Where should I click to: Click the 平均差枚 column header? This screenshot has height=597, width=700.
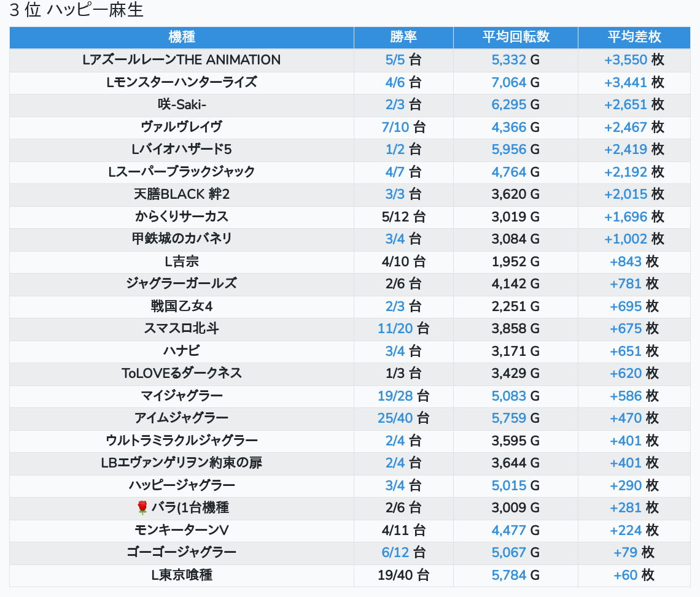[634, 37]
